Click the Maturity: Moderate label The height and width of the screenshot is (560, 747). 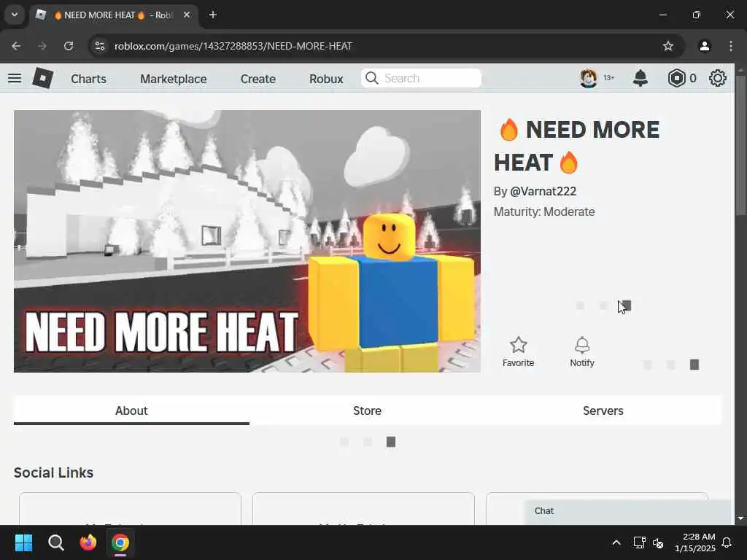(544, 212)
